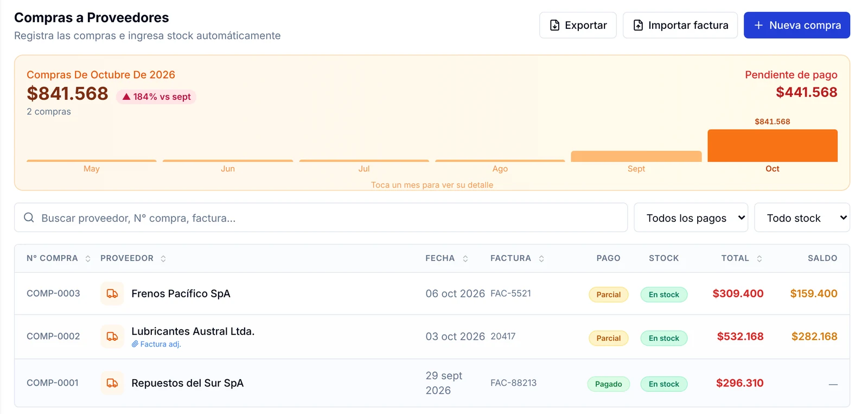Sort by Proveedor column arrows

coord(163,259)
